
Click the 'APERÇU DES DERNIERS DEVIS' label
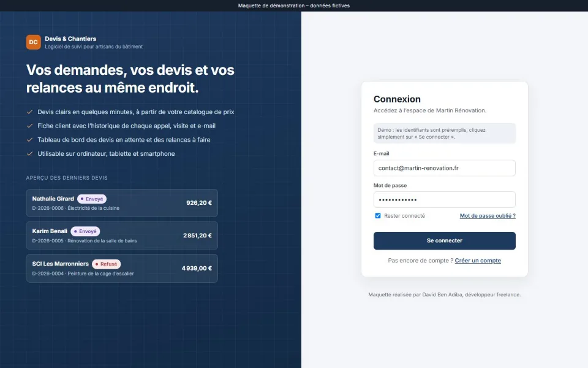click(x=67, y=178)
